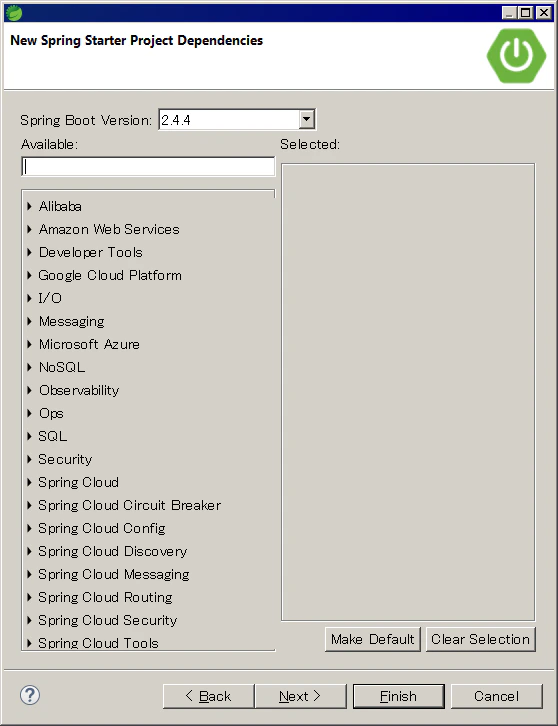Viewport: 558px width, 726px height.
Task: Click the Make Default button
Action: coord(373,639)
